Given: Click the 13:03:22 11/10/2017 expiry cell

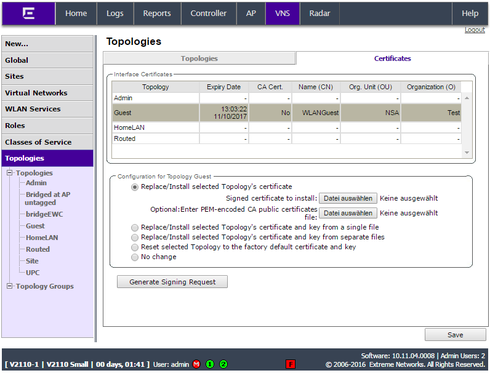Looking at the screenshot, I should click(224, 113).
